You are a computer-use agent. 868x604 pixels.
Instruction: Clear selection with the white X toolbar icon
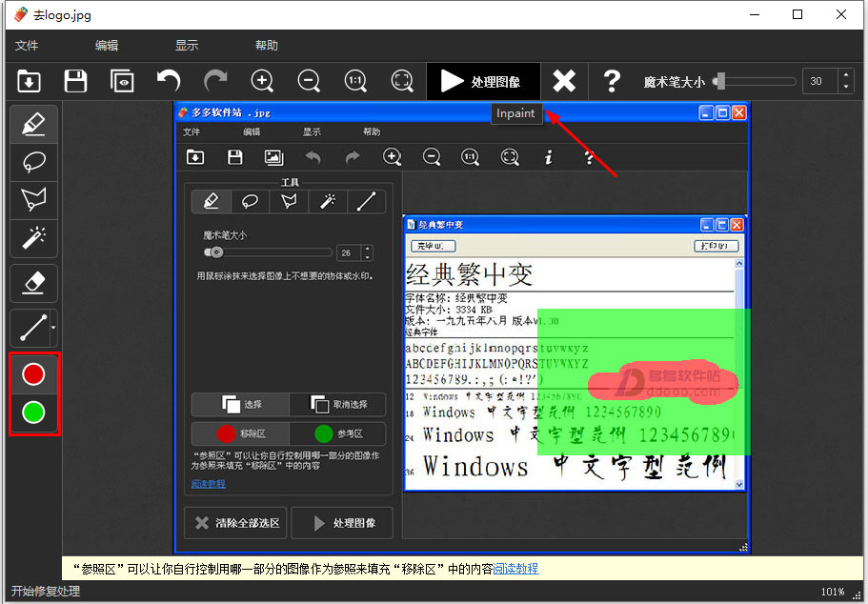[x=564, y=81]
